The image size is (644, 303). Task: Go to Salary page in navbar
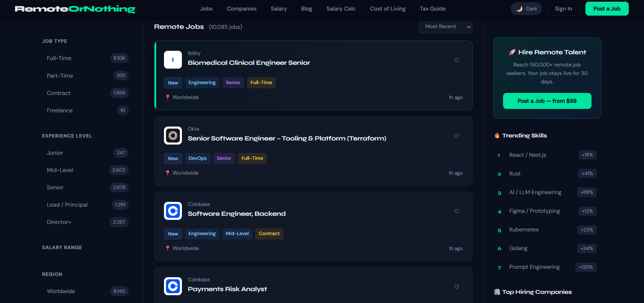coord(279,9)
